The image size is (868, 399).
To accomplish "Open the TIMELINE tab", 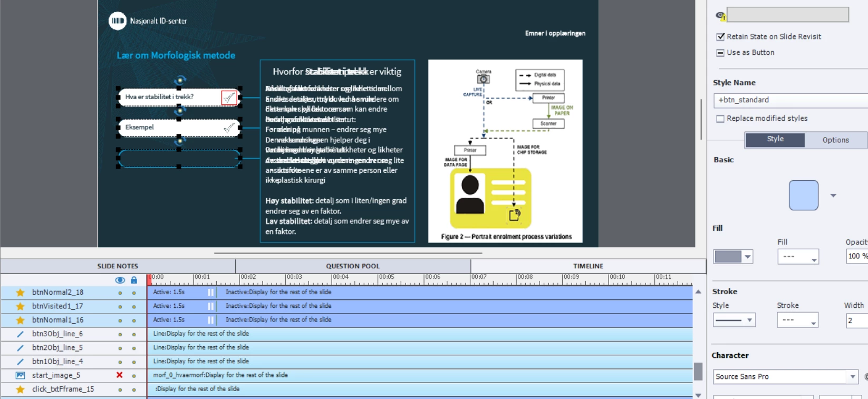I will tap(588, 266).
